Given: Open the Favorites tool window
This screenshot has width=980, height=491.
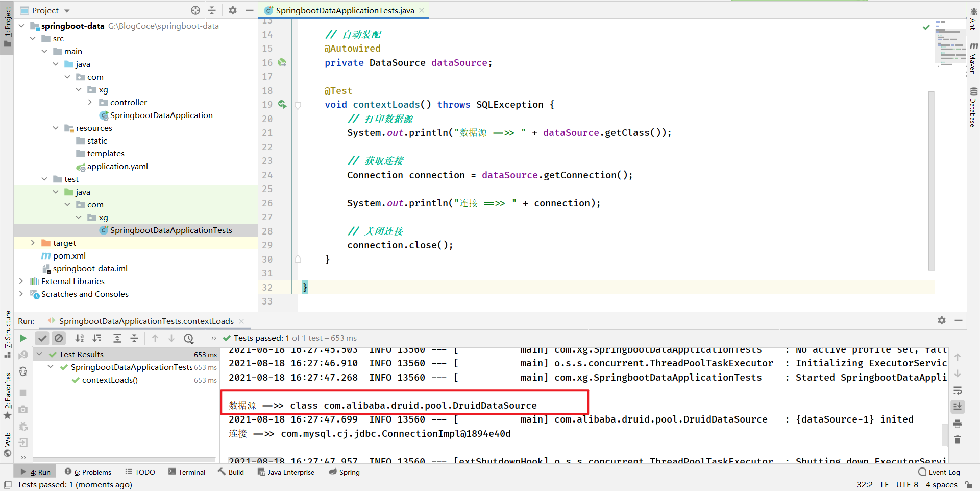Looking at the screenshot, I should pyautogui.click(x=8, y=396).
